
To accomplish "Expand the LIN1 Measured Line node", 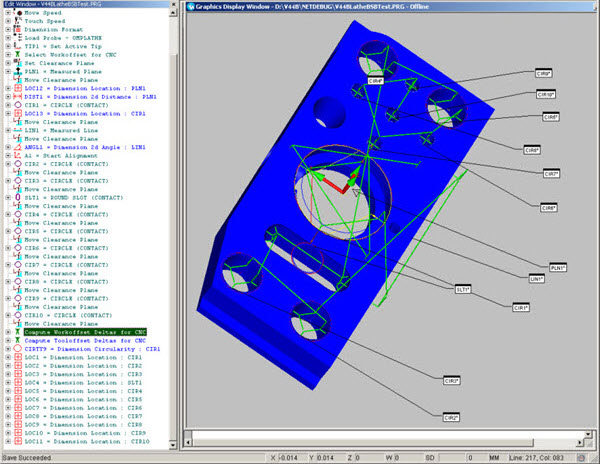I will (7, 130).
